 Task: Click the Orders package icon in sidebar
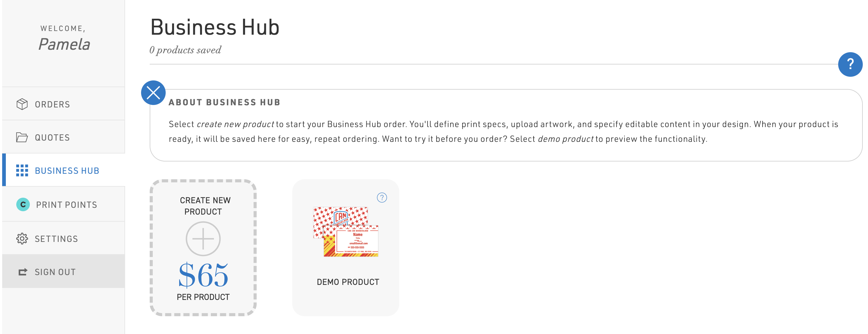22,104
